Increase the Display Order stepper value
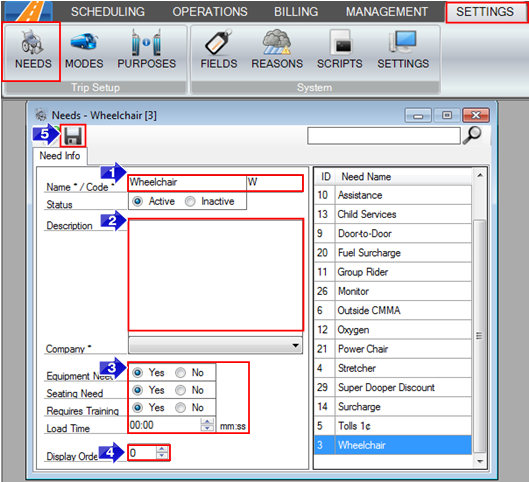This screenshot has height=482, width=529. tap(162, 449)
